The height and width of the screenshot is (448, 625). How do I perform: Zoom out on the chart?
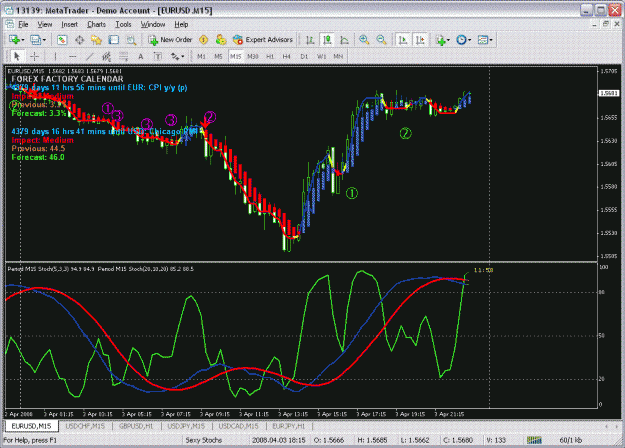coord(381,40)
